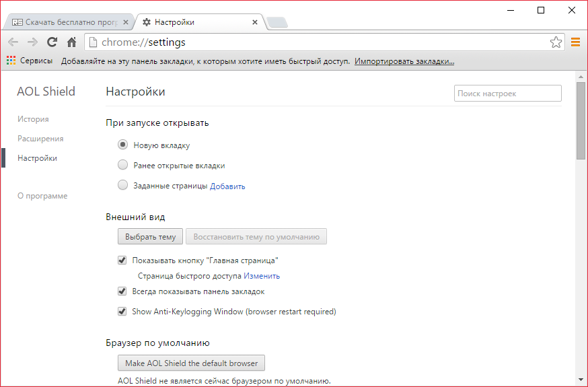Open a new tab button
The height and width of the screenshot is (387, 588).
tap(277, 22)
